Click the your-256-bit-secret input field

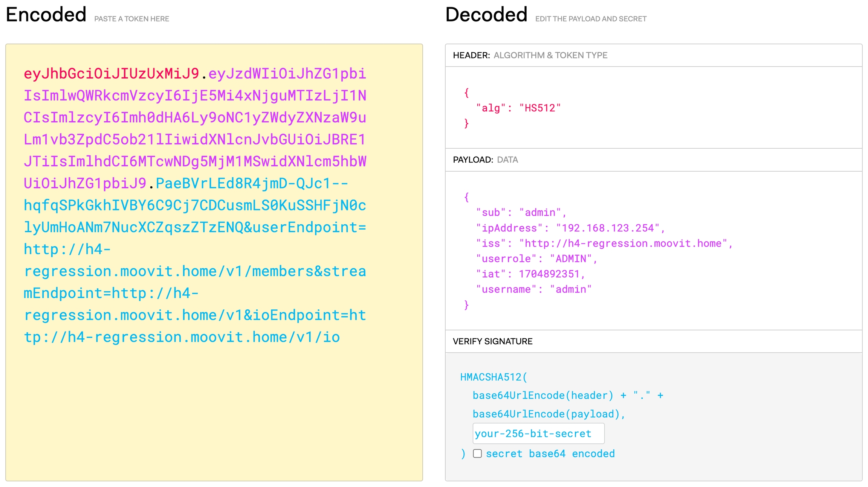point(538,434)
